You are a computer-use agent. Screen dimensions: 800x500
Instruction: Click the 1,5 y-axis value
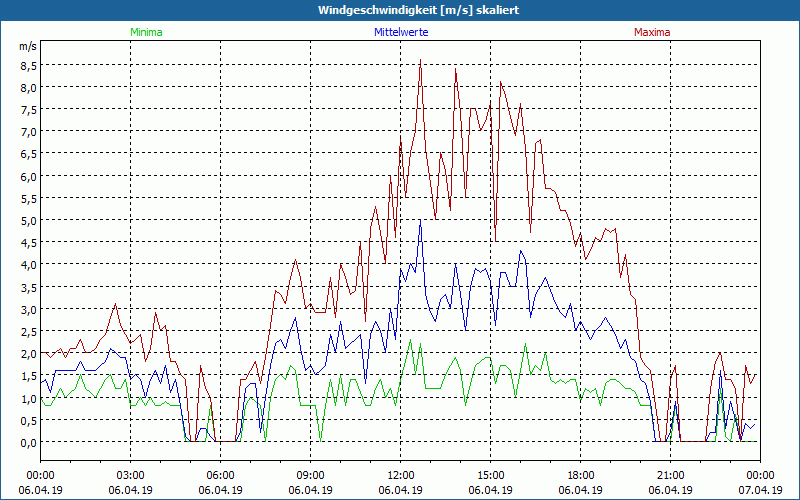[x=28, y=376]
